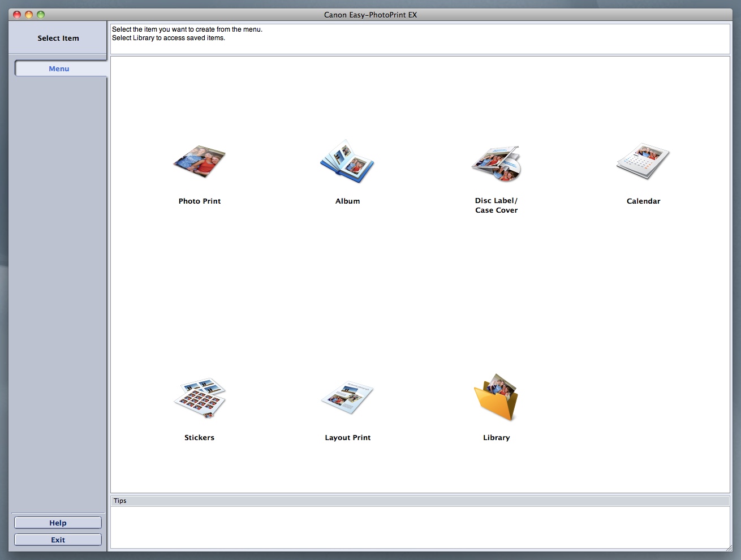This screenshot has height=560, width=741.
Task: Click the Calendar icon
Action: (x=643, y=161)
